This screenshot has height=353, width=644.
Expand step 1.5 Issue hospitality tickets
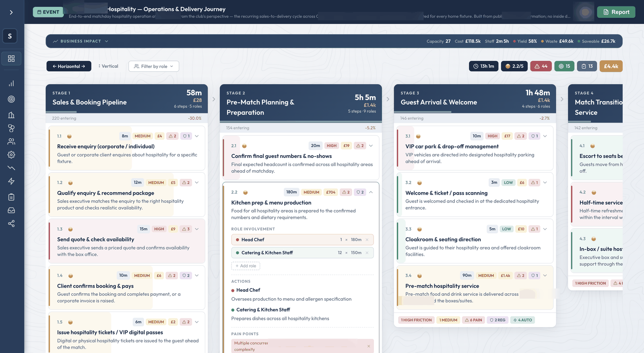point(197,322)
